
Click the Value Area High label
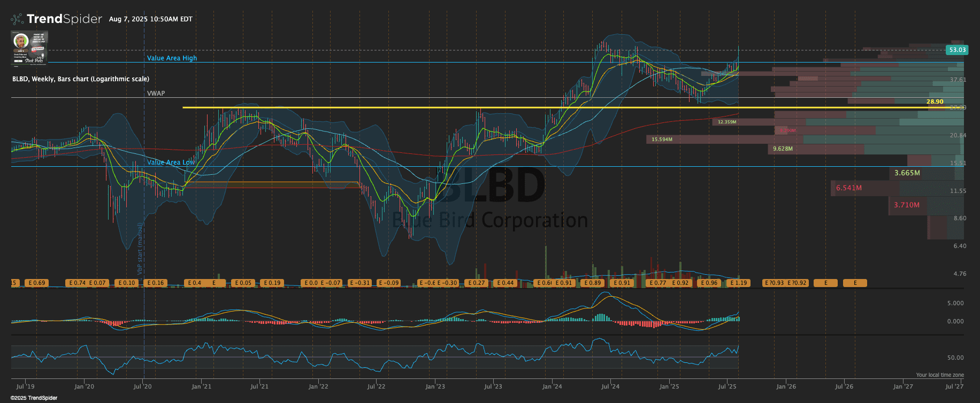pyautogui.click(x=172, y=58)
